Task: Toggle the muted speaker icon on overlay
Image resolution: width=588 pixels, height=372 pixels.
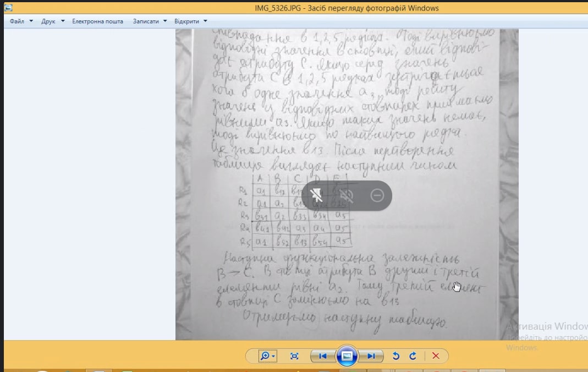Action: click(347, 195)
